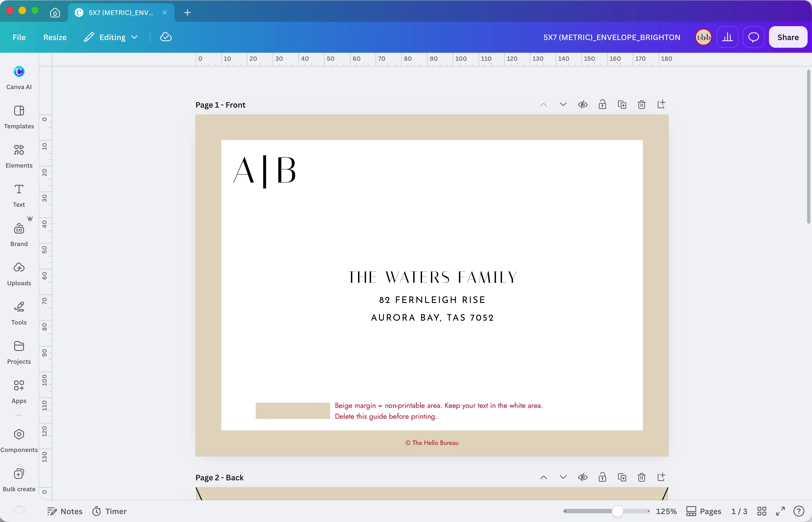Open the Resize menu
The width and height of the screenshot is (812, 522).
click(x=55, y=37)
